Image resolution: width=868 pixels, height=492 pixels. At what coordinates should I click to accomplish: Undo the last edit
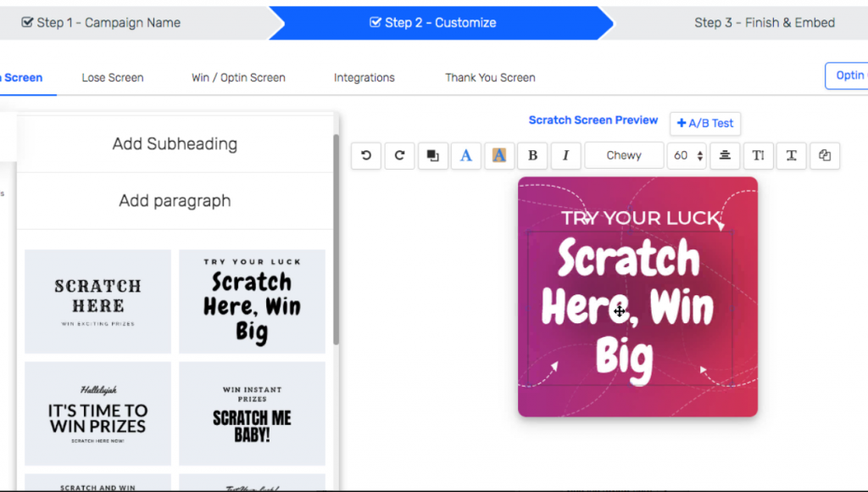click(x=366, y=156)
